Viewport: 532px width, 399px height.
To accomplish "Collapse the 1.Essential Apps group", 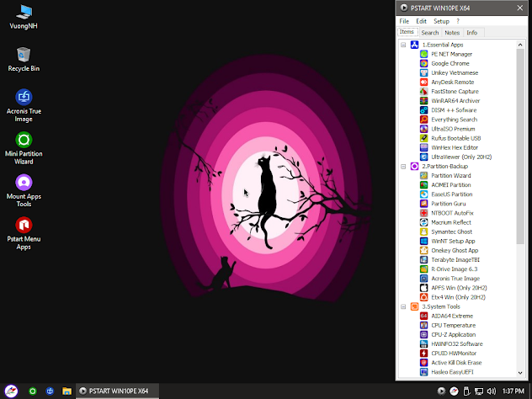I will pyautogui.click(x=404, y=45).
